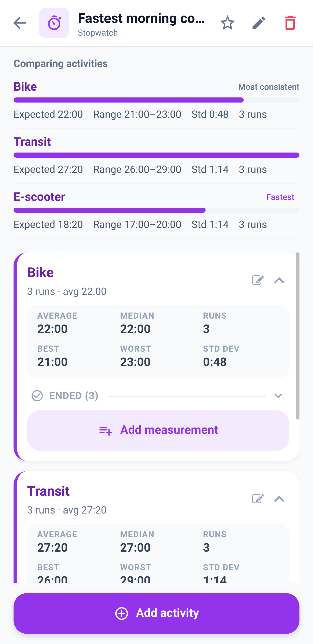Viewport: 313px width, 644px height.
Task: Click the Add activity button
Action: tap(156, 613)
